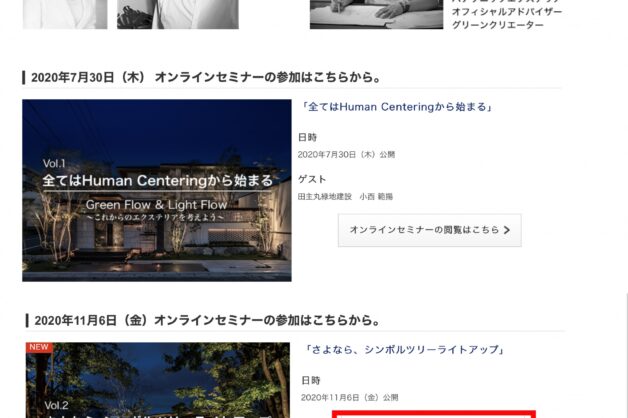
Task: Click the 2020年11月6日（金）公開 date text
Action: (x=349, y=397)
